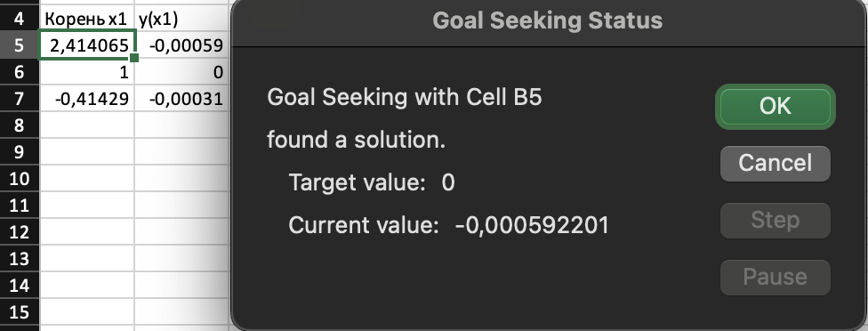Select row 7 header
The height and width of the screenshot is (331, 868).
pyautogui.click(x=20, y=99)
